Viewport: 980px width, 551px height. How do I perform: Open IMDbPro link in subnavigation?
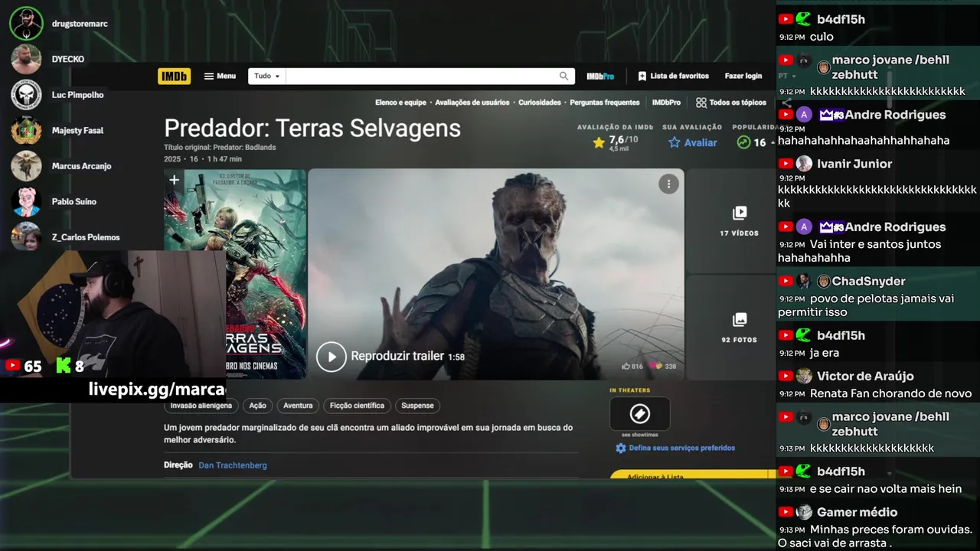(x=666, y=103)
